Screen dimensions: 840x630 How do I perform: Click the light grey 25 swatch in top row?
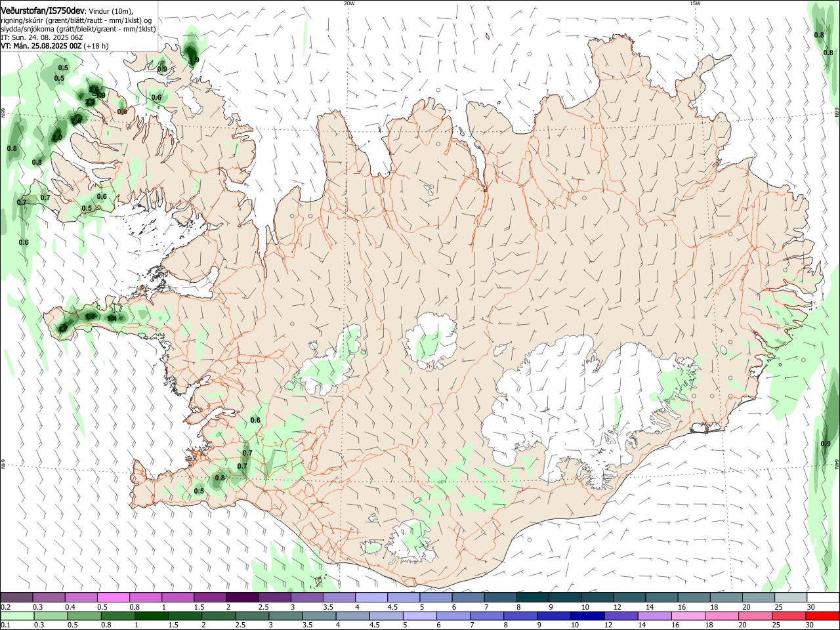pos(791,598)
